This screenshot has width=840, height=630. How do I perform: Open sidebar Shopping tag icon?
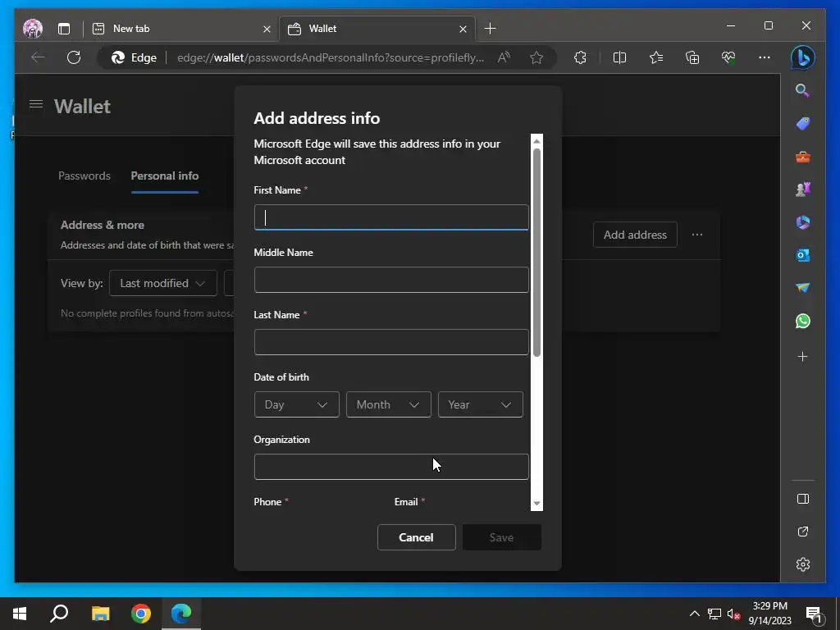(x=802, y=124)
